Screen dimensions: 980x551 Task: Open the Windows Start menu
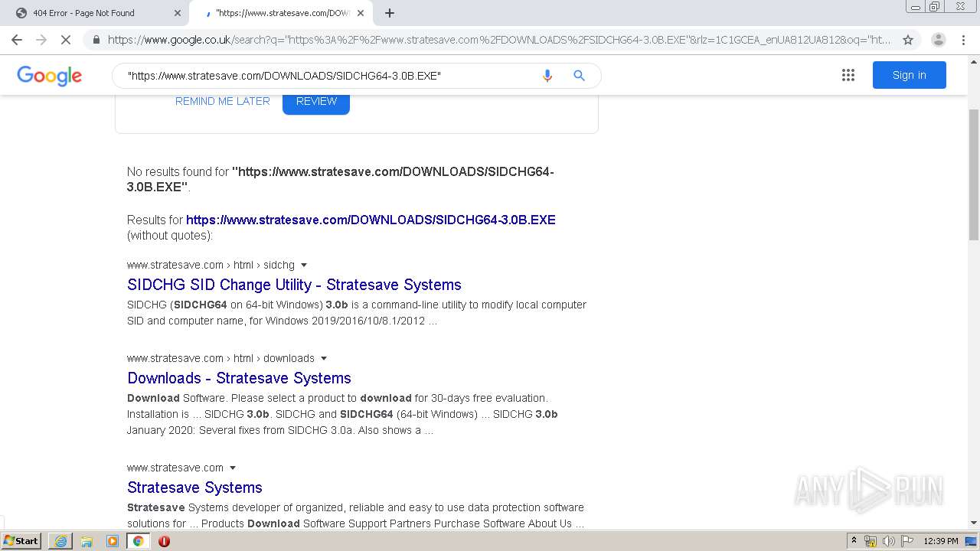[21, 541]
